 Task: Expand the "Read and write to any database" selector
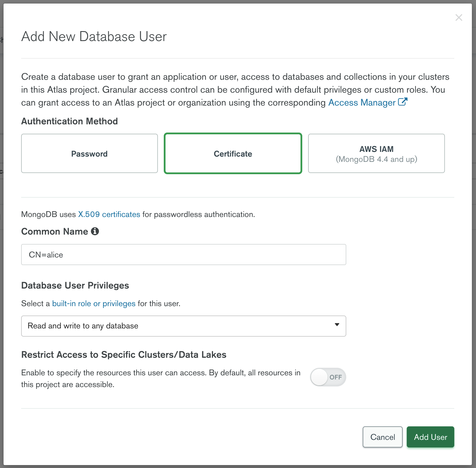(184, 326)
